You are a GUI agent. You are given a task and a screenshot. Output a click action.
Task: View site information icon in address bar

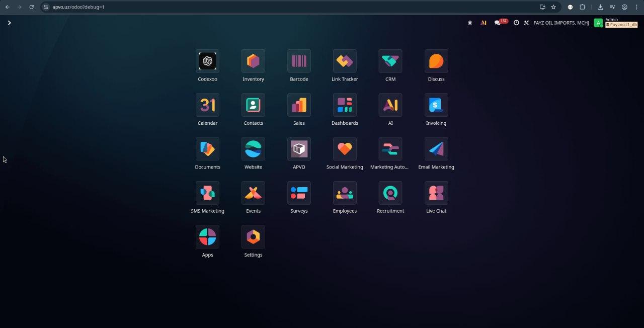45,7
